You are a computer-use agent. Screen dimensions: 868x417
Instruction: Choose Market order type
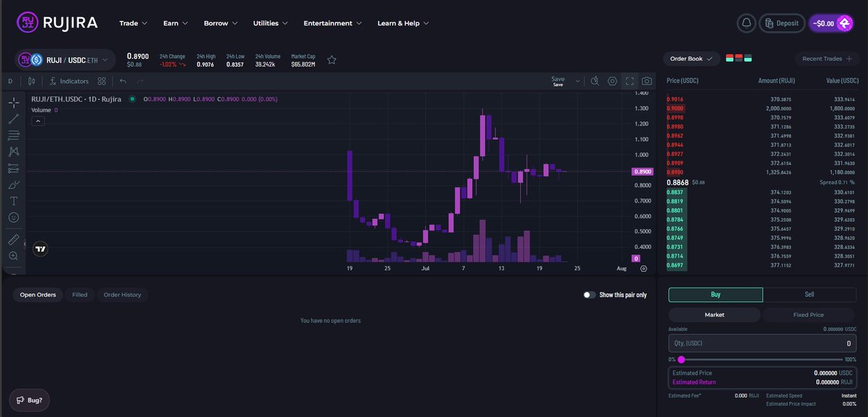click(714, 315)
